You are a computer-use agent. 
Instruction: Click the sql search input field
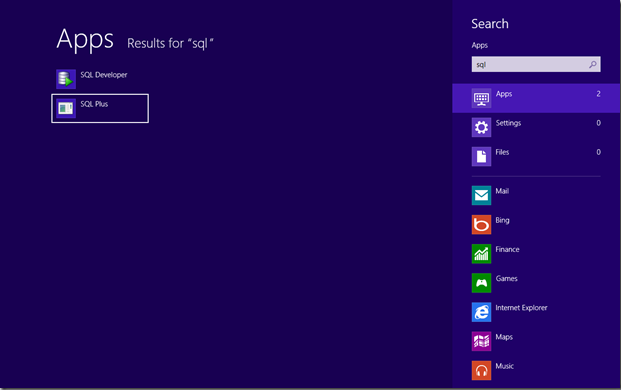[x=536, y=64]
